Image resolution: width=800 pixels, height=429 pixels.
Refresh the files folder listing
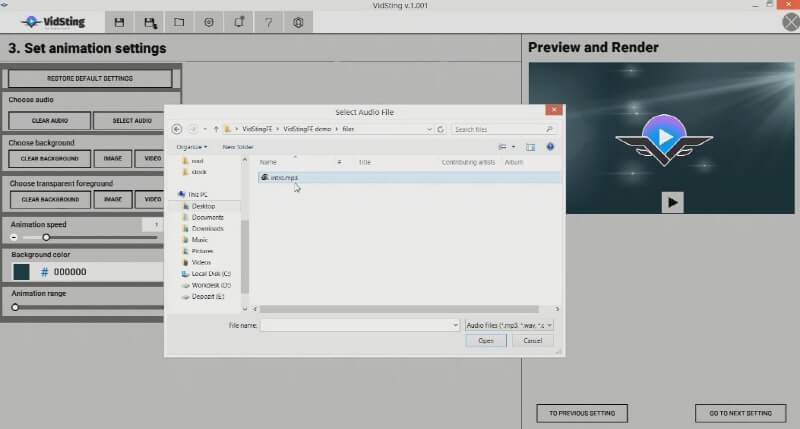(440, 129)
